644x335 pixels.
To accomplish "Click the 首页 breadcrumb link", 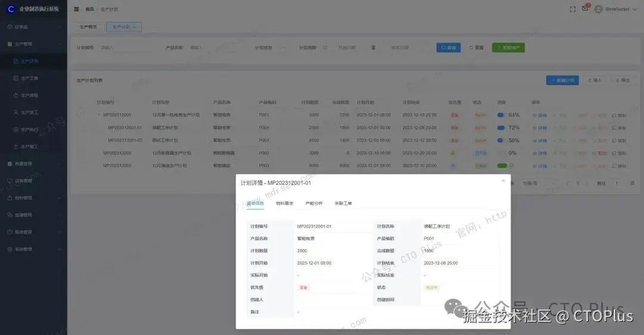I will pos(89,9).
